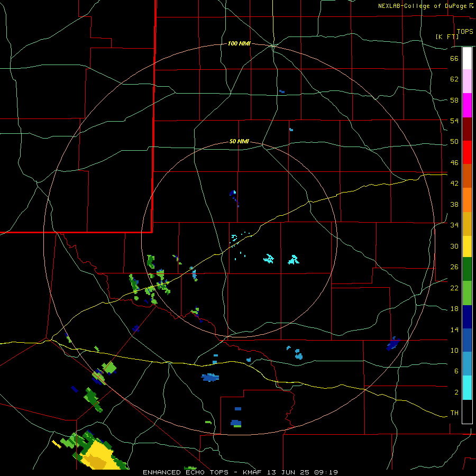Screen dimensions: 476x476
Task: Select the dark green legend swatch
Action: 467,269
